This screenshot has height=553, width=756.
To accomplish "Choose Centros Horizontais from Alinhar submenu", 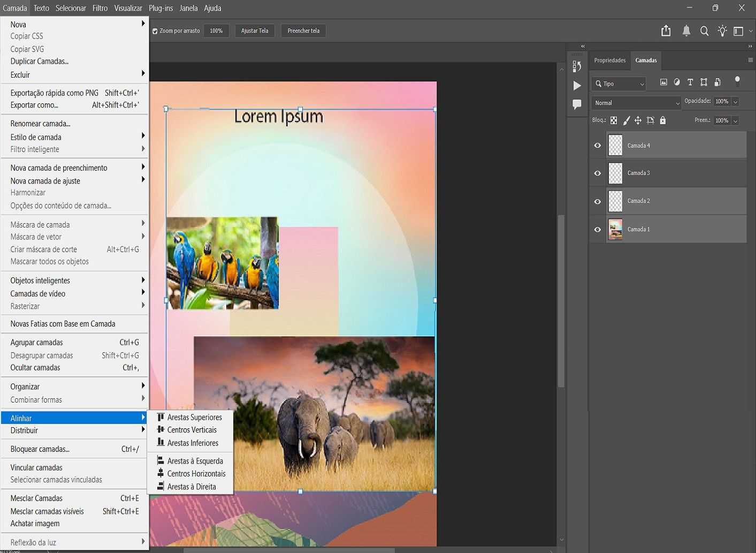I will point(196,474).
